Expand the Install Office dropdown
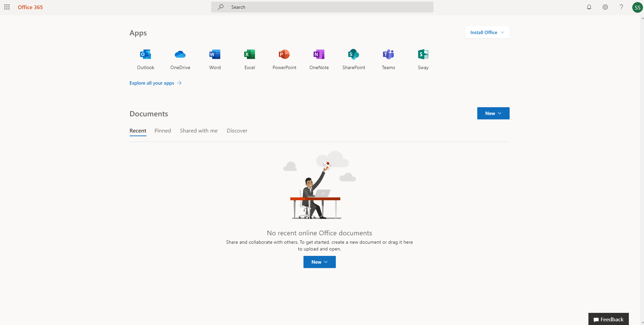 coord(487,32)
